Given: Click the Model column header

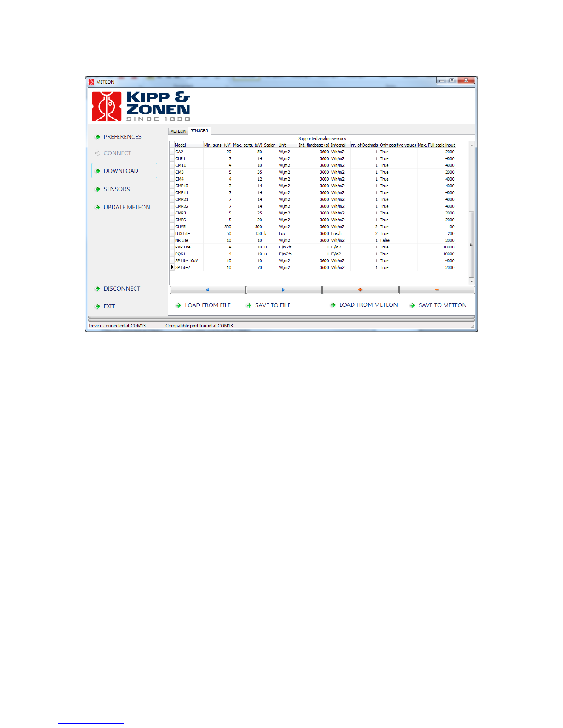Looking at the screenshot, I should [181, 145].
